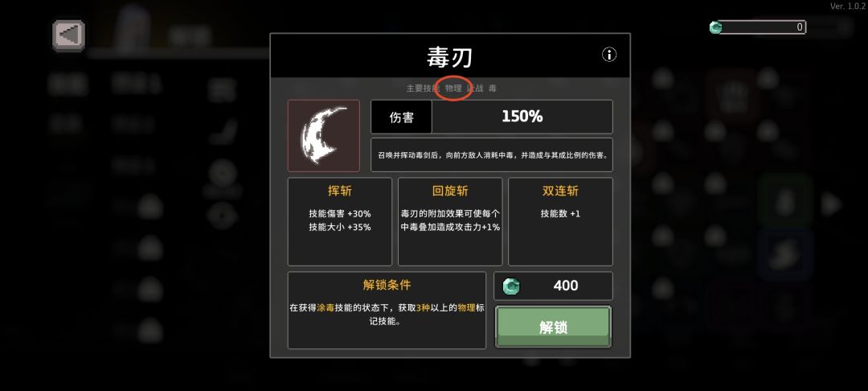868x391 pixels.
Task: Select the 双连斩 upgrade card
Action: (x=560, y=221)
